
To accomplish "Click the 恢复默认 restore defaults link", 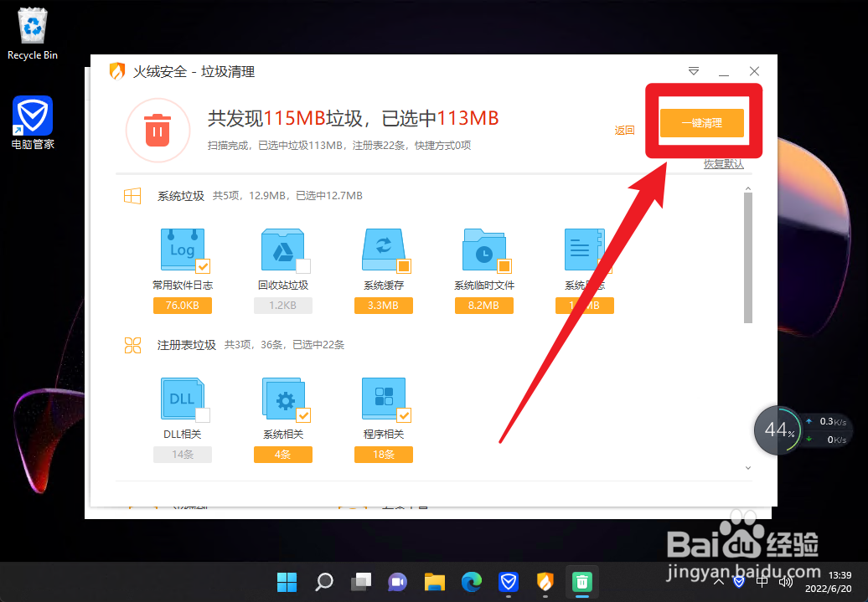I will 724,164.
